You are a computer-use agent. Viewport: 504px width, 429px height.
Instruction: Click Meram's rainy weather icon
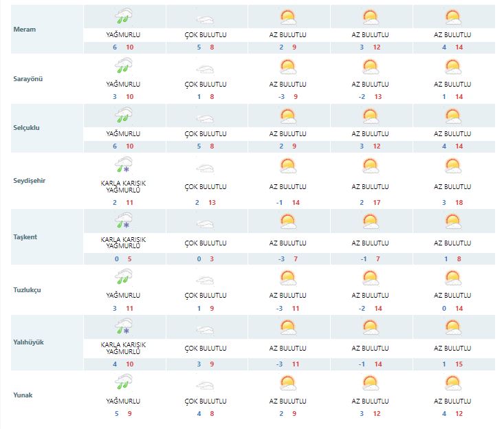pos(124,16)
